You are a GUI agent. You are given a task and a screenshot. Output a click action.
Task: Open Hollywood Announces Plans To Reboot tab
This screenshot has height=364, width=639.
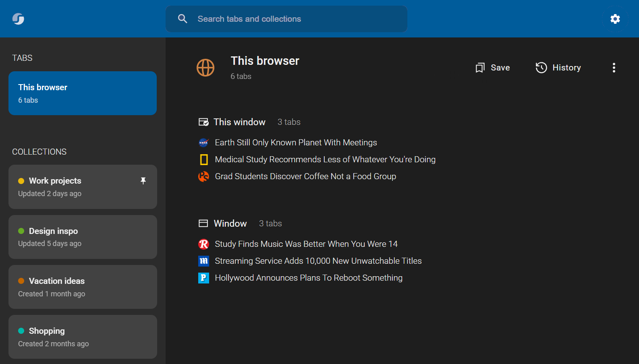pyautogui.click(x=309, y=278)
